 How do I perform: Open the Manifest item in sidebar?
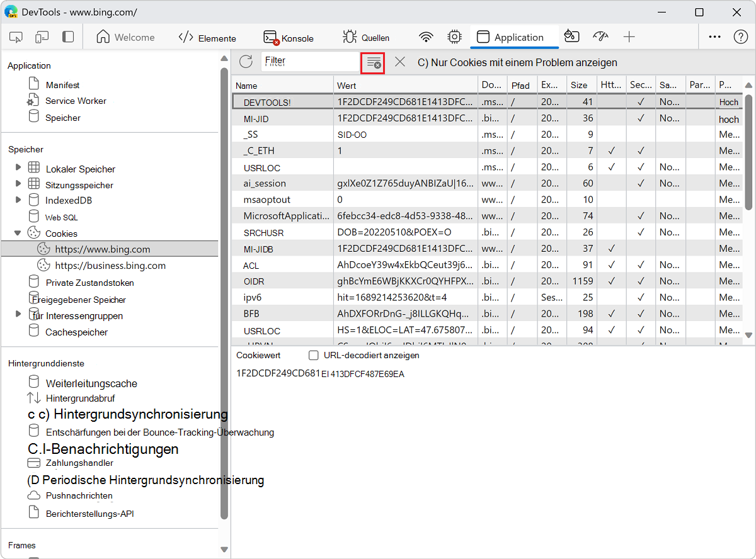62,85
